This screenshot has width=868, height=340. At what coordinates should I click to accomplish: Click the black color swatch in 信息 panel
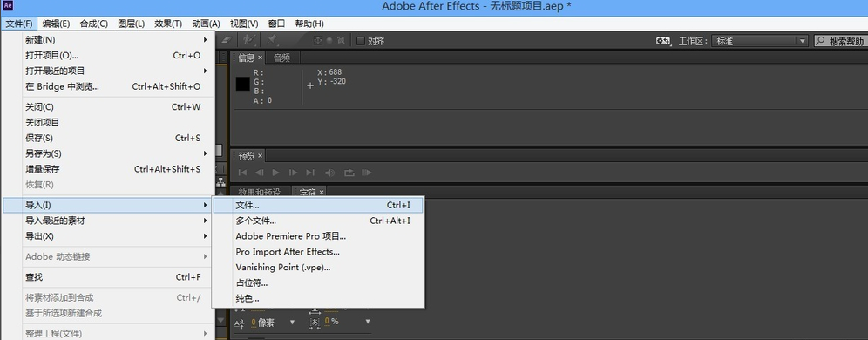pyautogui.click(x=242, y=85)
